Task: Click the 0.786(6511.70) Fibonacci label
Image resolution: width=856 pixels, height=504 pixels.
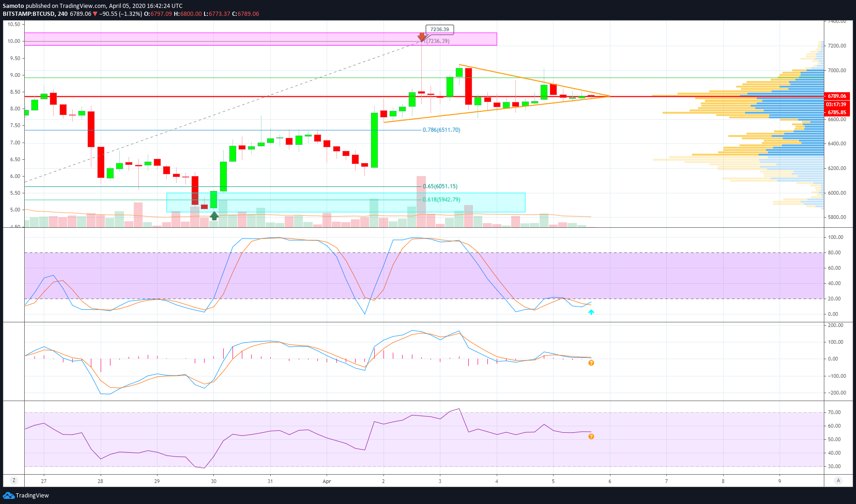Action: tap(441, 130)
